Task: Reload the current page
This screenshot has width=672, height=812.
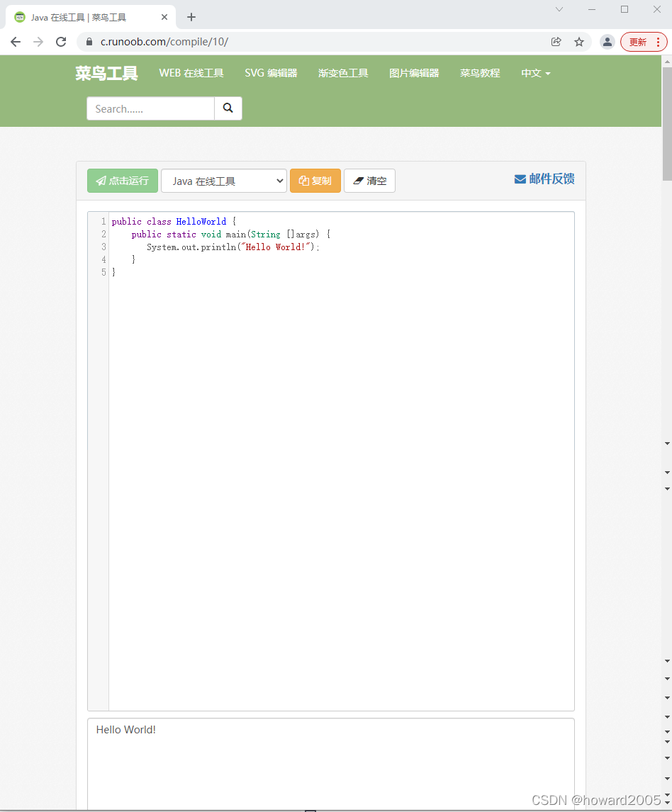Action: click(x=61, y=42)
